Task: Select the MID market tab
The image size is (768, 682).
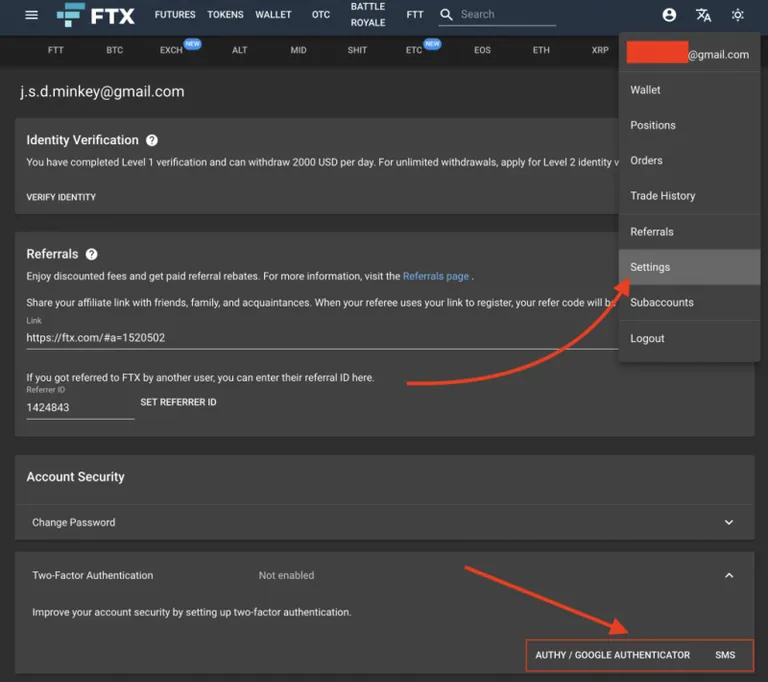Action: [x=298, y=50]
